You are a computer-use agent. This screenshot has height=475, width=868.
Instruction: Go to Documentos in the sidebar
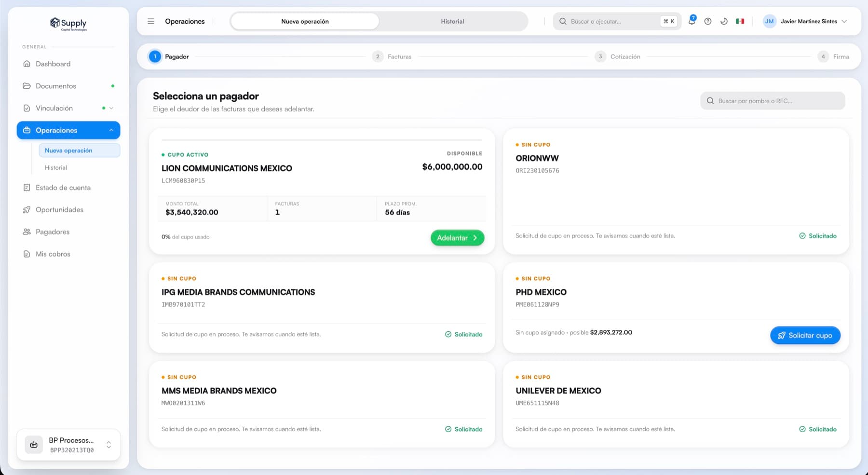coord(68,86)
